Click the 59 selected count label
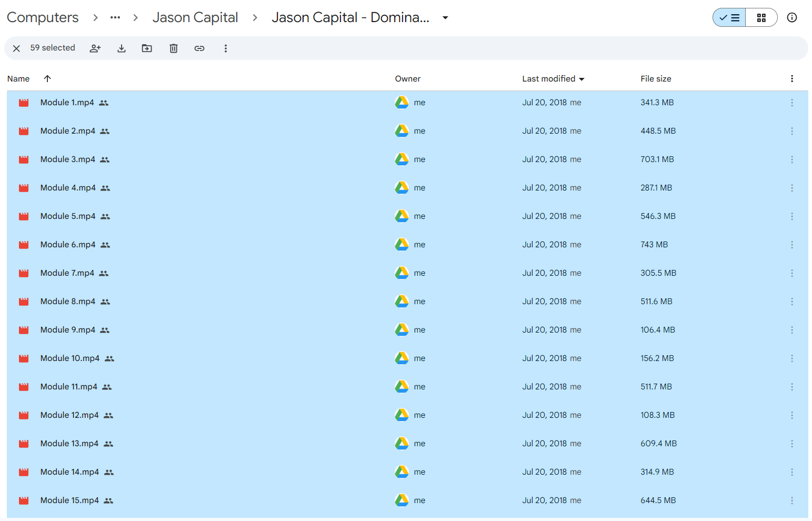Screen dimensions: 812x521 (53, 48)
